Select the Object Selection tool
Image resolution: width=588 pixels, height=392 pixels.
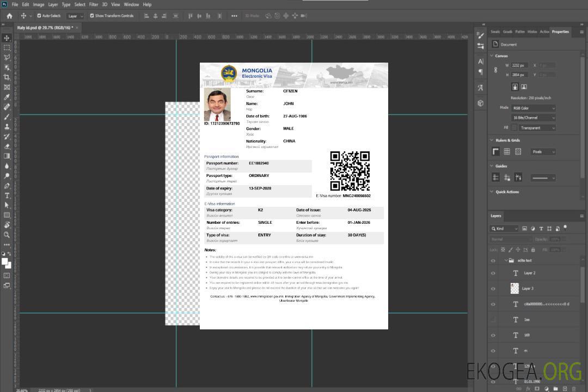pyautogui.click(x=7, y=68)
